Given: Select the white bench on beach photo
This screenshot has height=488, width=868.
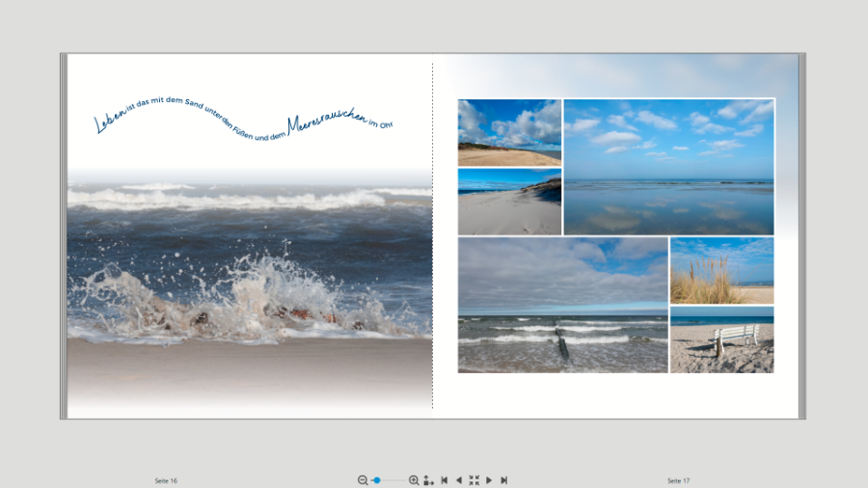Looking at the screenshot, I should 721,340.
